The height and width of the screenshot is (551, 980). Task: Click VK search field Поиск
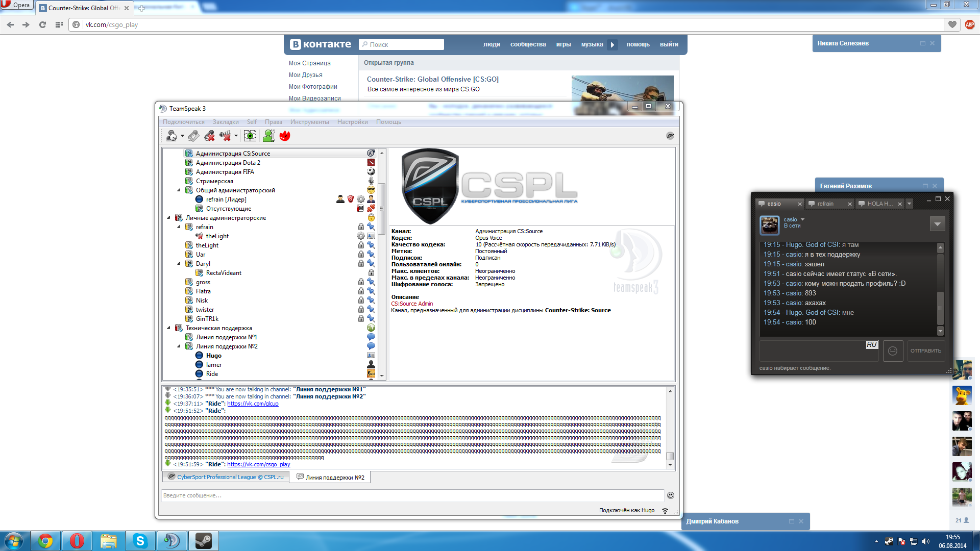[x=401, y=44]
